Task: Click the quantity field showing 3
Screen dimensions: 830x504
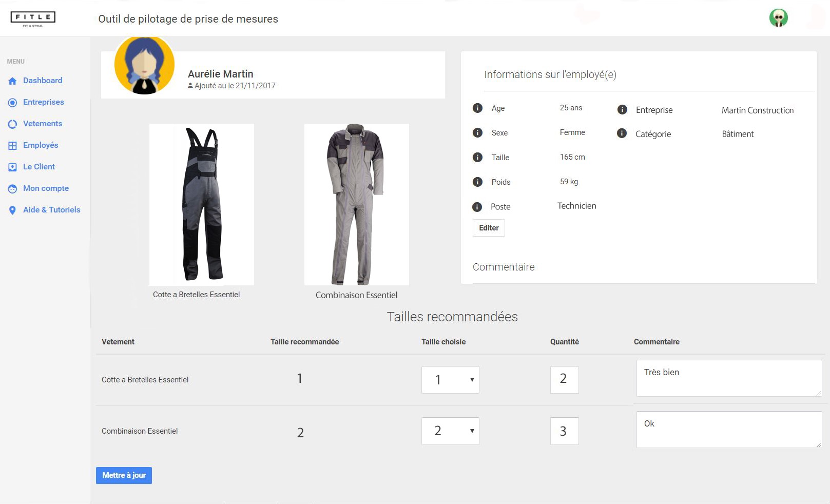Action: [564, 431]
